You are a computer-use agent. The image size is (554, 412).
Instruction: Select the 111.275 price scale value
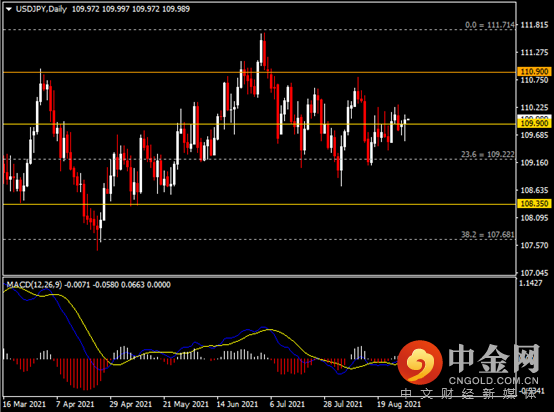[x=534, y=53]
